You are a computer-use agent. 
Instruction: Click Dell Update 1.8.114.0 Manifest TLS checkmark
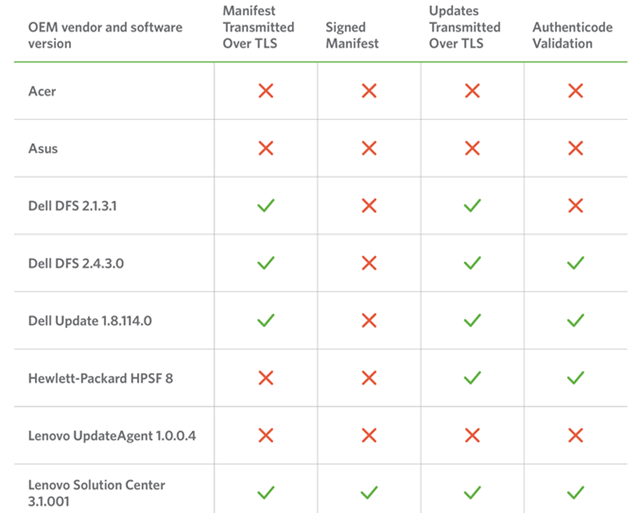266,320
